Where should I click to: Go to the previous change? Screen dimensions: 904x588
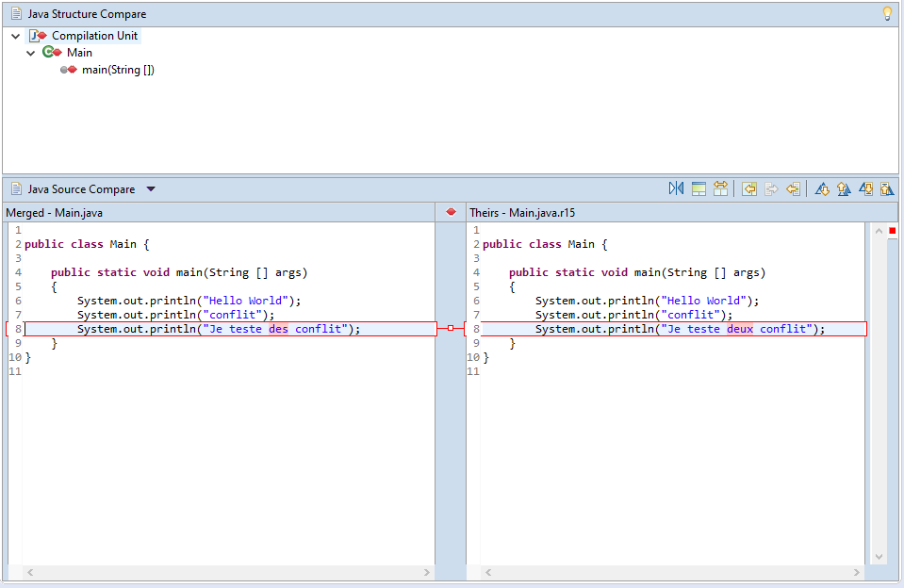tap(887, 189)
